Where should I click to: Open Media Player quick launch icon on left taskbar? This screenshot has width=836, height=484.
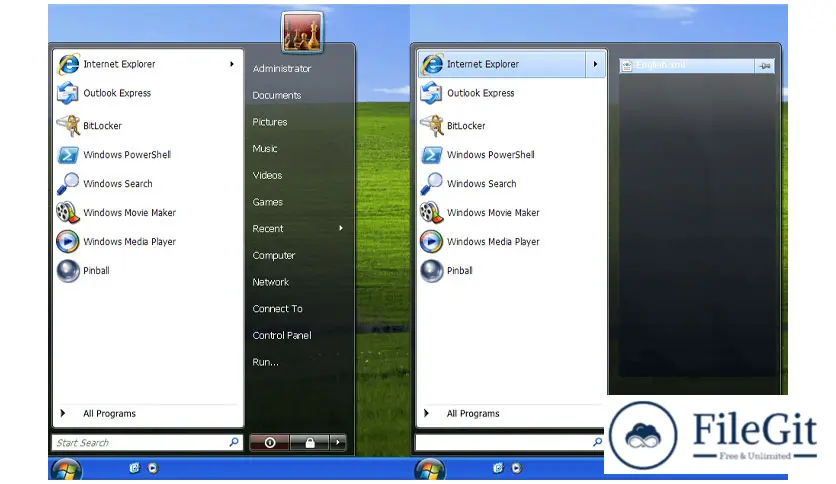tap(152, 468)
